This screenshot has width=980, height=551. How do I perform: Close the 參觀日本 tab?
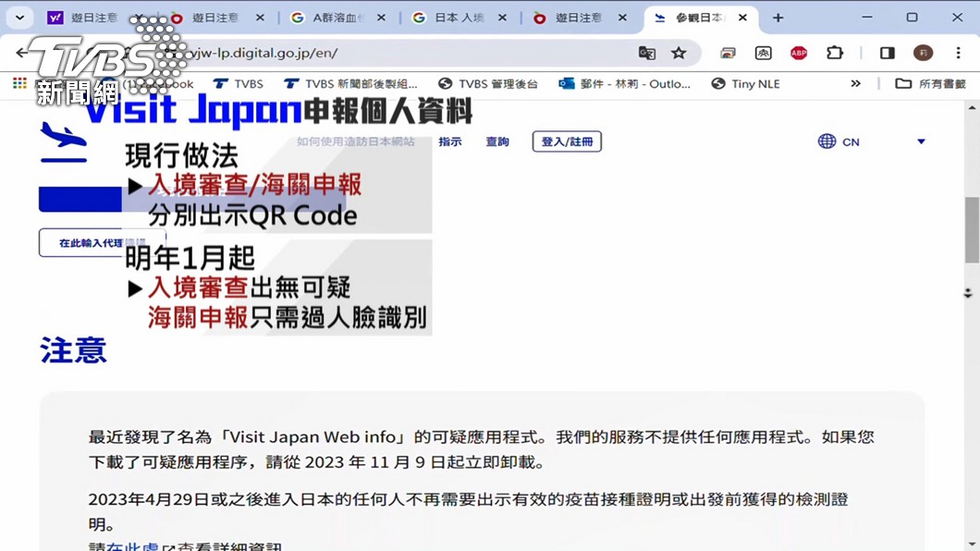pyautogui.click(x=742, y=18)
